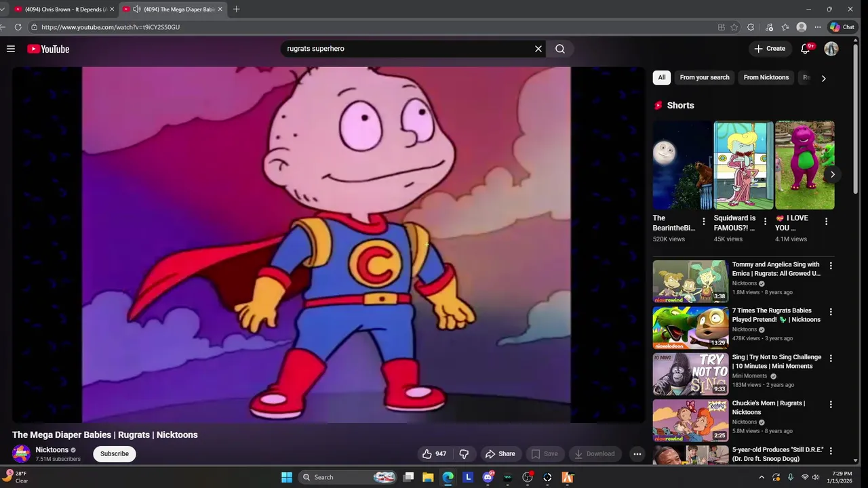Screen dimensions: 868x488
Task: Open Discord from the taskbar
Action: [488, 477]
